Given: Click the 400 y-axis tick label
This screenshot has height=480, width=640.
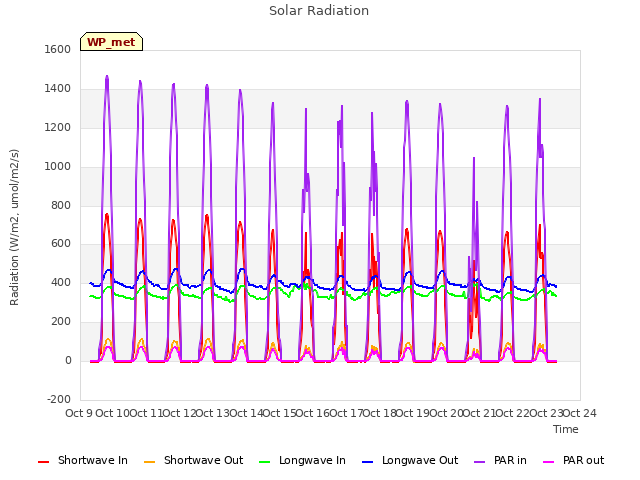Looking at the screenshot, I should (x=61, y=282).
